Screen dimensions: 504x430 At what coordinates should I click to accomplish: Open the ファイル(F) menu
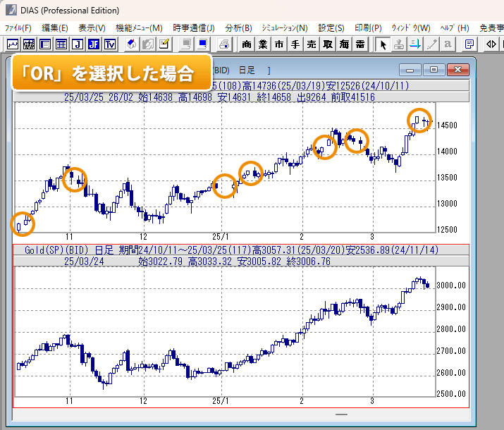click(18, 27)
